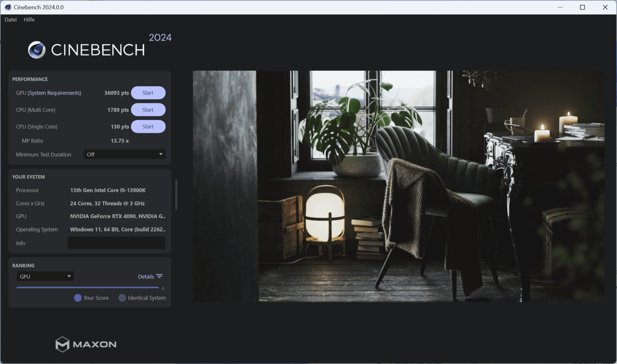
Task: Click the GPU ranking dropdown arrow
Action: (68, 276)
